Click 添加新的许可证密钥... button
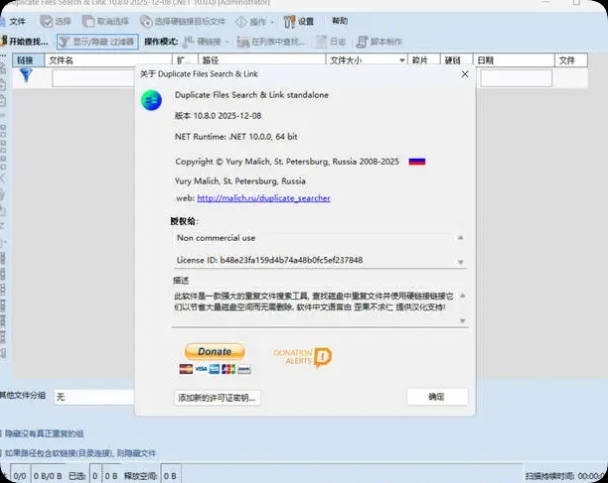Image resolution: width=608 pixels, height=483 pixels. click(217, 397)
